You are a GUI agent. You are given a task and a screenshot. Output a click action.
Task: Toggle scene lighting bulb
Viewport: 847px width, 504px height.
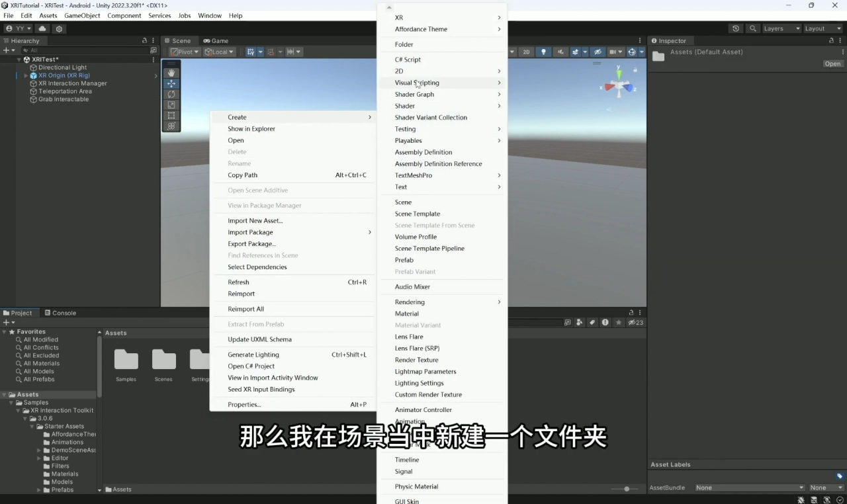coord(543,52)
